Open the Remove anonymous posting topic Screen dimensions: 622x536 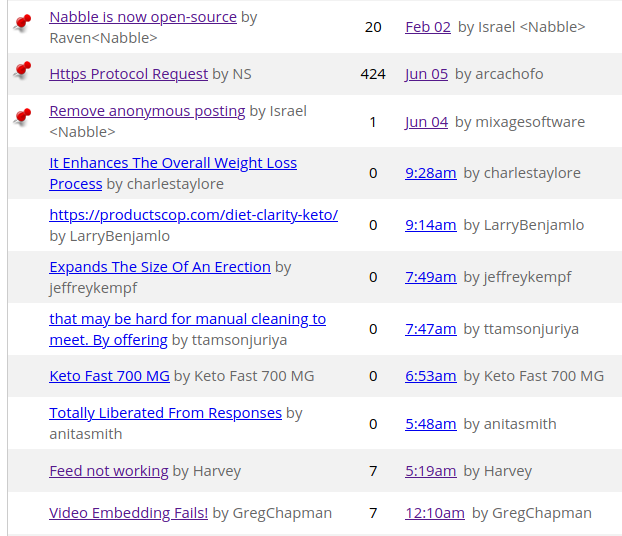pos(147,111)
